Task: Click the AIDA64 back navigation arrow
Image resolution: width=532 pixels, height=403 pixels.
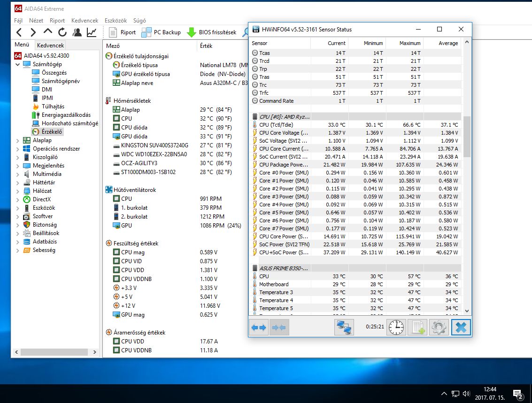Action: (x=19, y=32)
